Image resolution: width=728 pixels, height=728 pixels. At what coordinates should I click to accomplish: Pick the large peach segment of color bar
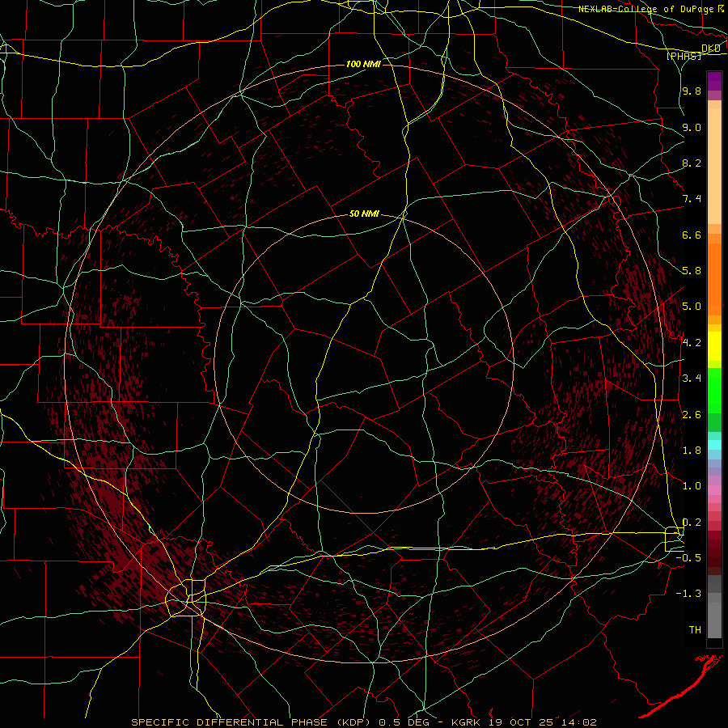(x=714, y=166)
